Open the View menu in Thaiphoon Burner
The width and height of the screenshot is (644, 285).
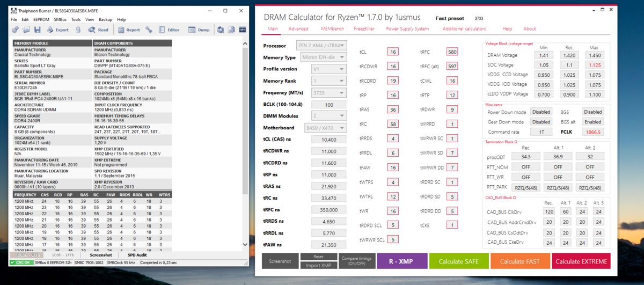pos(90,19)
